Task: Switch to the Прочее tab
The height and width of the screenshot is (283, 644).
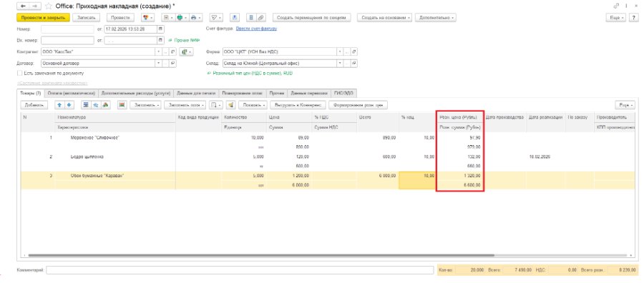Action: pos(277,93)
